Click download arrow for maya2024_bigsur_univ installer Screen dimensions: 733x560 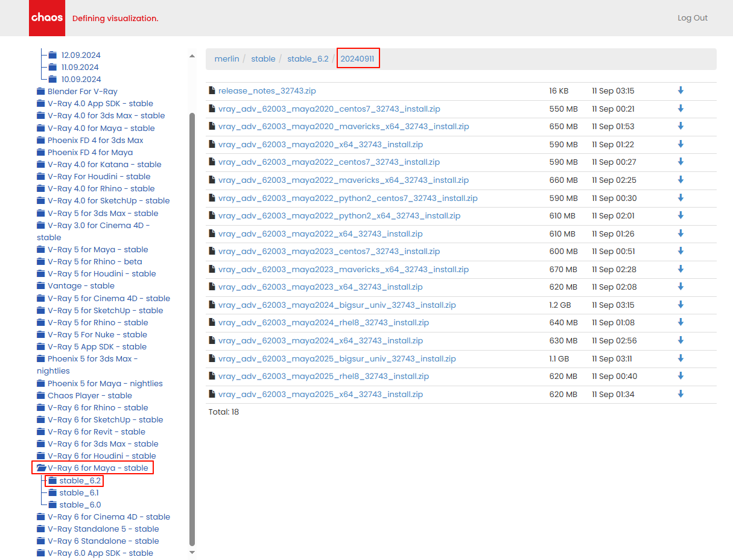[681, 305]
